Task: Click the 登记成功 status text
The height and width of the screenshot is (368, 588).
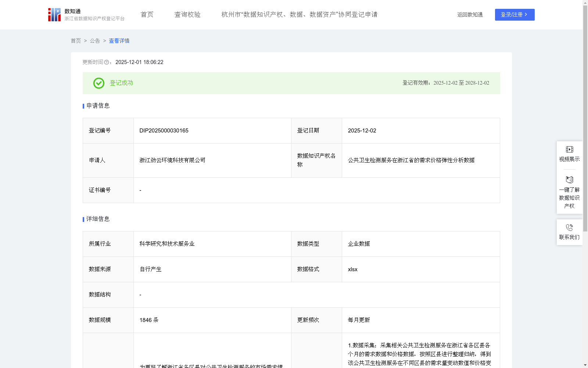Action: (x=121, y=83)
